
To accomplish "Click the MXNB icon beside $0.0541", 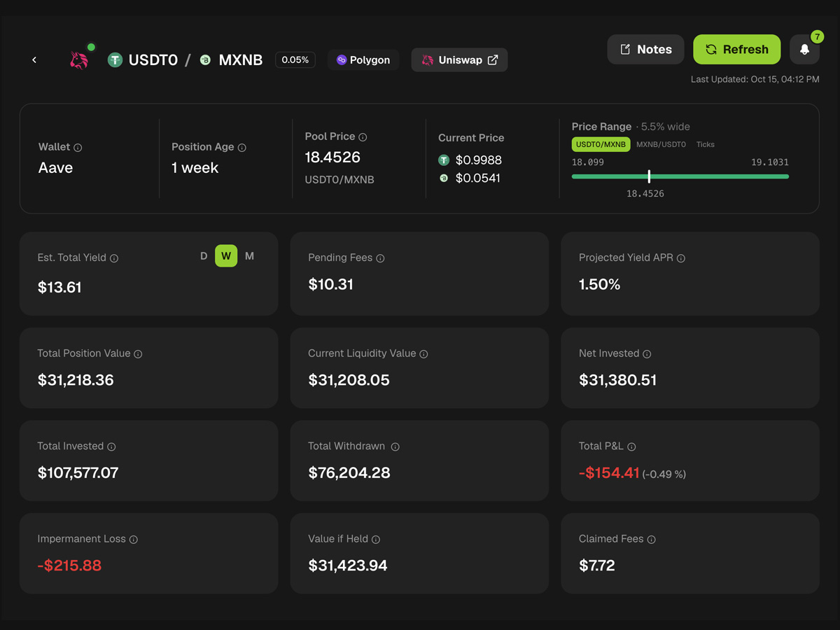I will (444, 178).
